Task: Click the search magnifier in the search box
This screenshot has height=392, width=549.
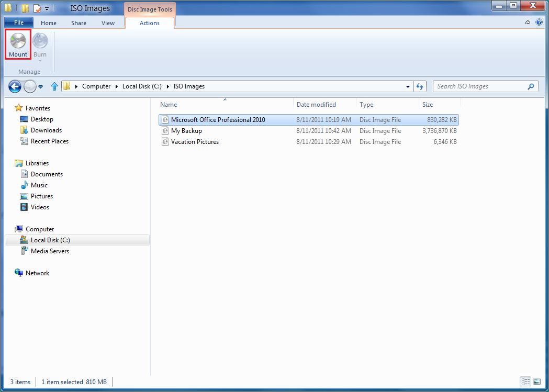Action: click(530, 86)
